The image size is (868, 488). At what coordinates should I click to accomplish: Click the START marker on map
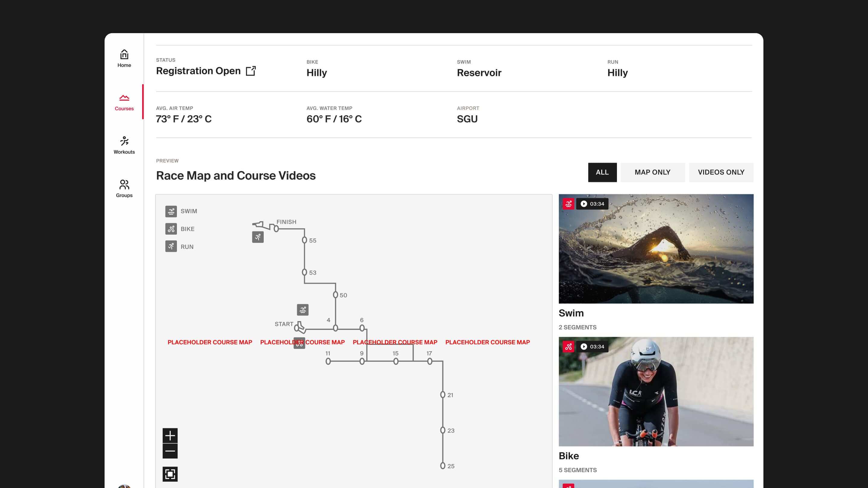(x=297, y=328)
